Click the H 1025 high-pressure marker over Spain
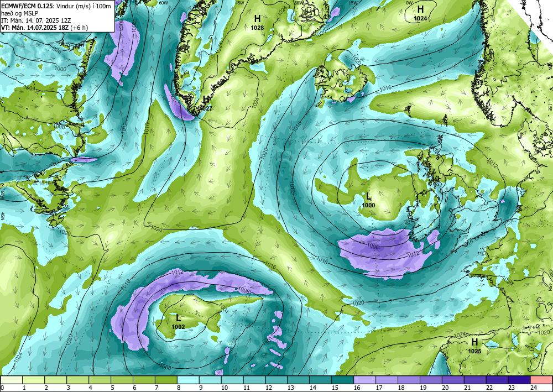The width and height of the screenshot is (553, 392). tap(474, 346)
